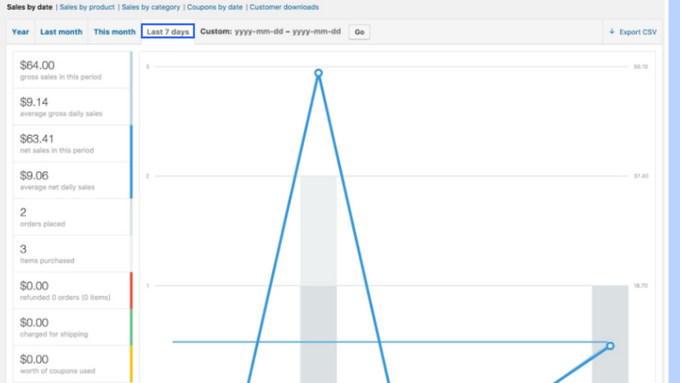The width and height of the screenshot is (680, 383).
Task: Click the rightmost data point on the chart
Action: pos(610,346)
